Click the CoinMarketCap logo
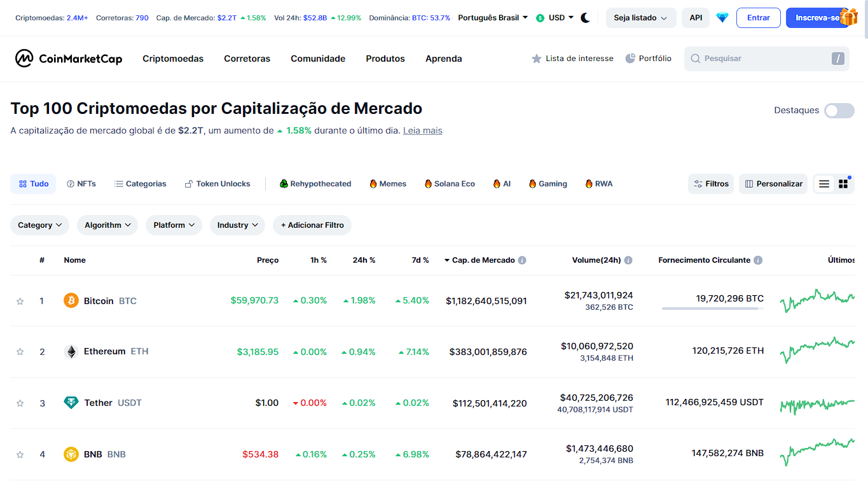 click(68, 59)
